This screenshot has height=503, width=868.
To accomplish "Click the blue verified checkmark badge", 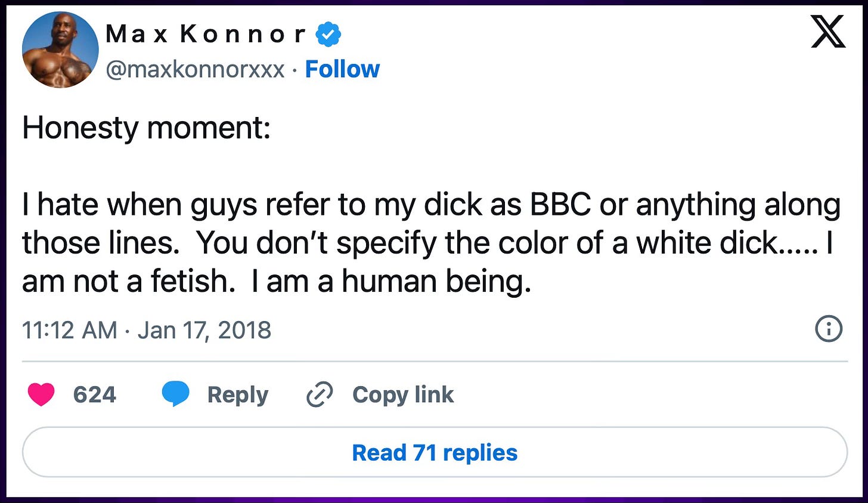I will pos(328,34).
